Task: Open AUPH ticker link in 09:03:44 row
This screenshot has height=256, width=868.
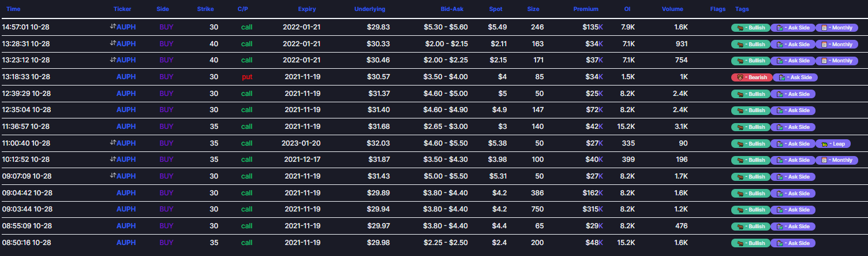Action: point(126,210)
